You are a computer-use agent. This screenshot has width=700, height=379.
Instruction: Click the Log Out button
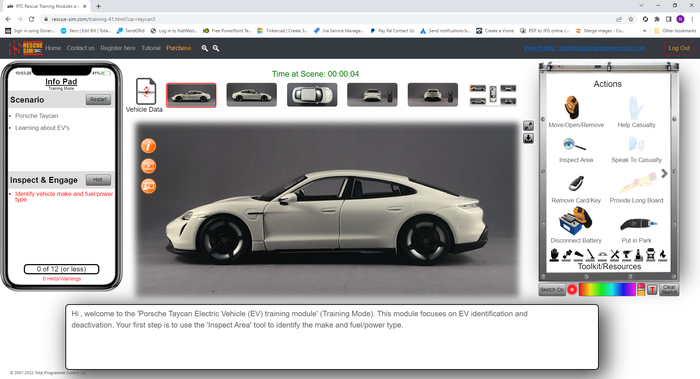coord(679,48)
